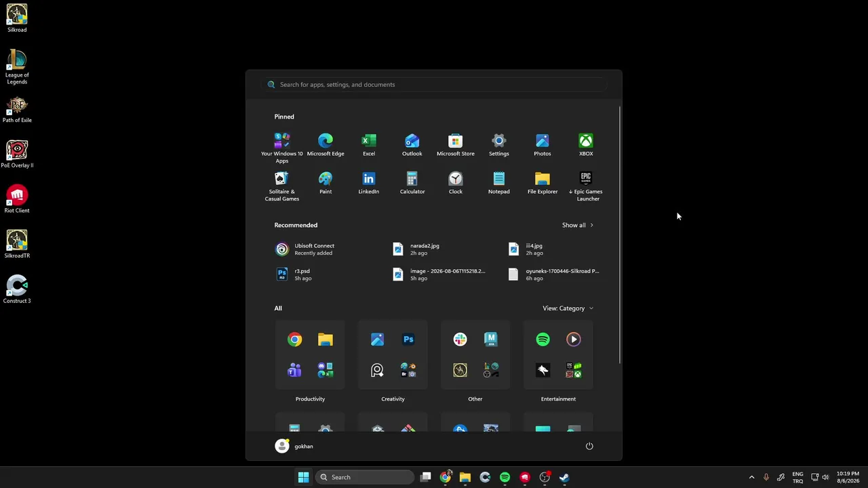This screenshot has height=488, width=868.
Task: Click the taskbar Search box
Action: 366,477
